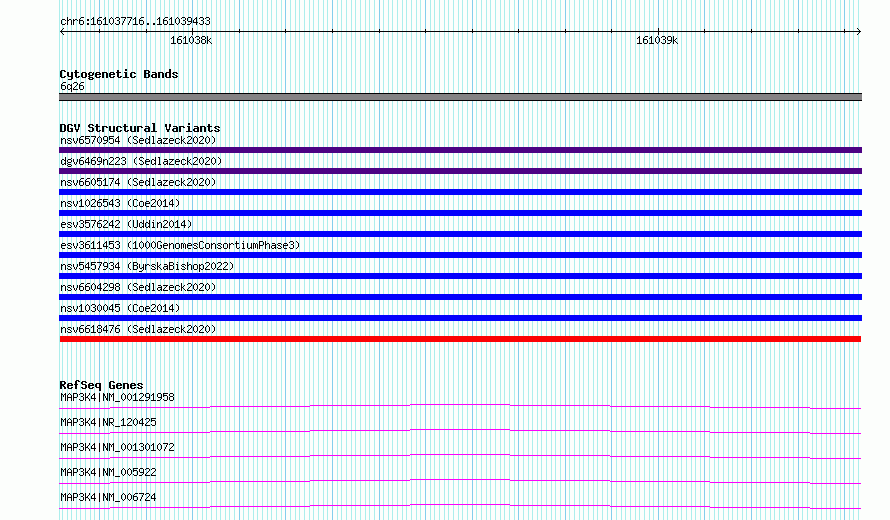Click the left arrow end of the ruler
This screenshot has height=520, width=890.
point(62,32)
